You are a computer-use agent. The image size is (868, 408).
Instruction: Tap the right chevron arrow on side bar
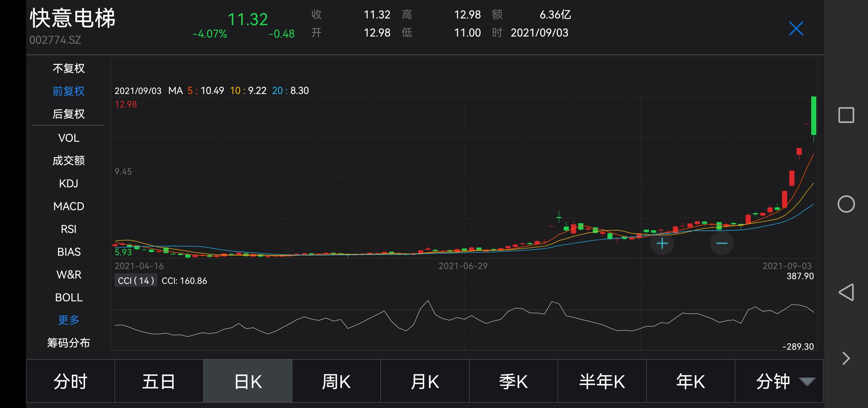[846, 358]
